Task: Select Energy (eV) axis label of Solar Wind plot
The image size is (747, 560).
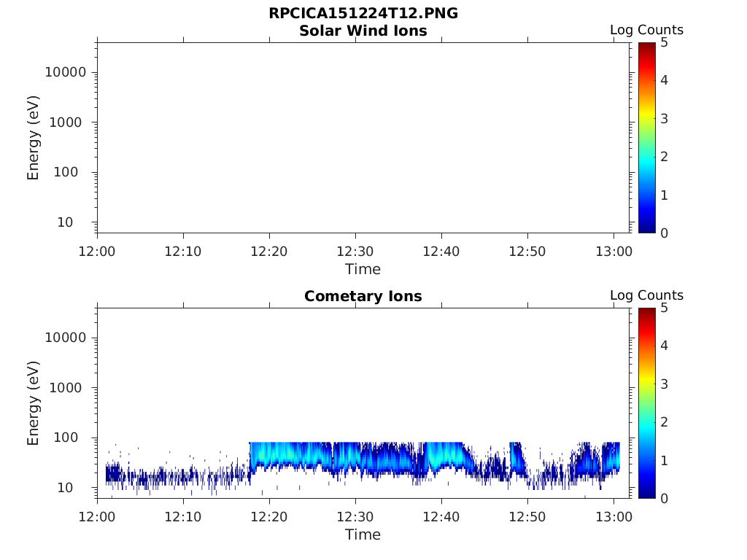Action: tap(33, 138)
